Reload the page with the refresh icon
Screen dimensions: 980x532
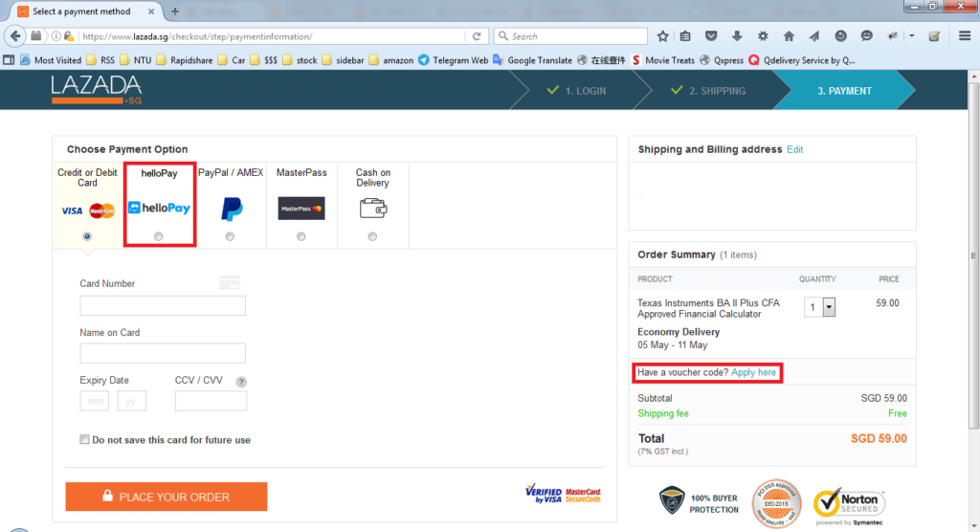477,36
